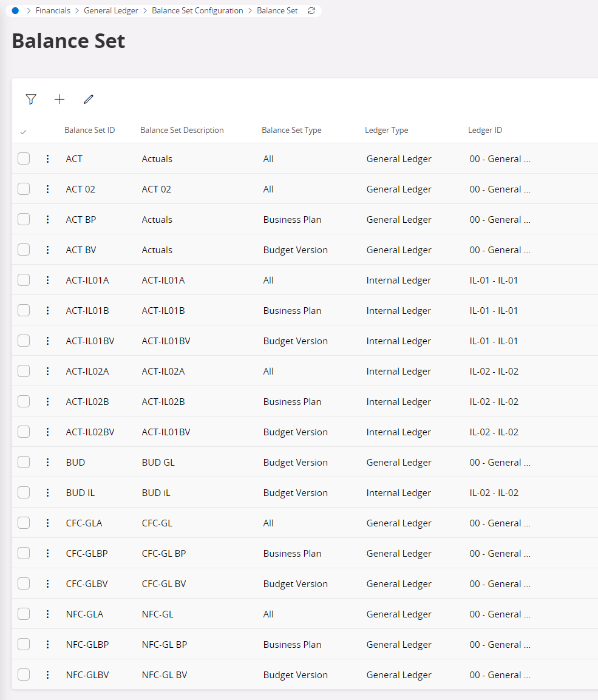Open the General Ledger breadcrumb link
This screenshot has width=598, height=700.
[111, 10]
